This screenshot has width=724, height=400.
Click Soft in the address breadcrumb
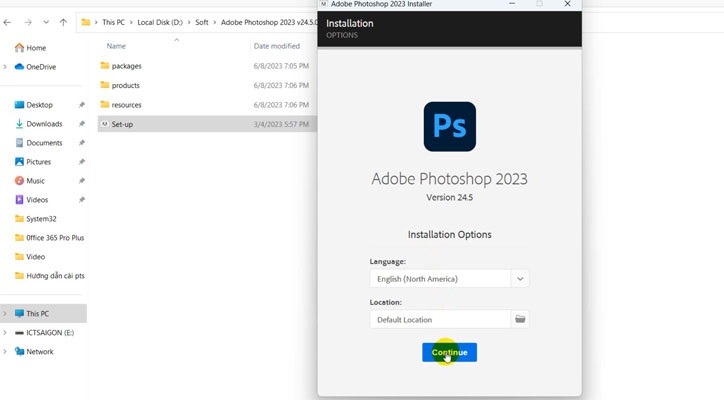pos(203,22)
